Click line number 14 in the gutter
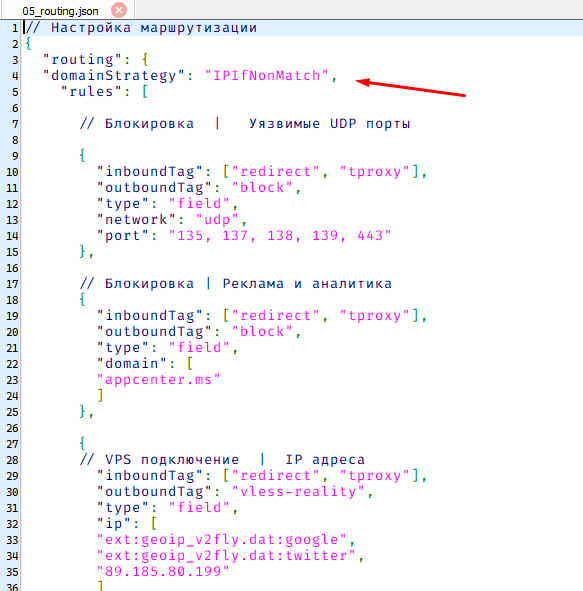The height and width of the screenshot is (591, 583). click(12, 236)
